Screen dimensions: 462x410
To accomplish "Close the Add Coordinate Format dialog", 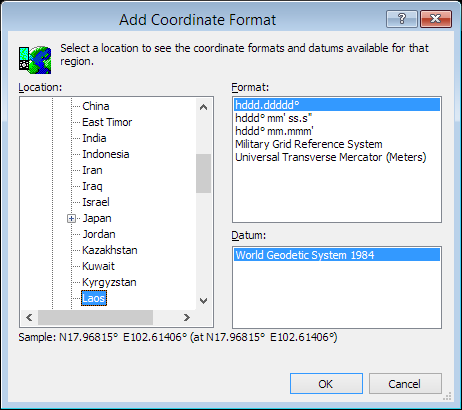I will pyautogui.click(x=436, y=19).
